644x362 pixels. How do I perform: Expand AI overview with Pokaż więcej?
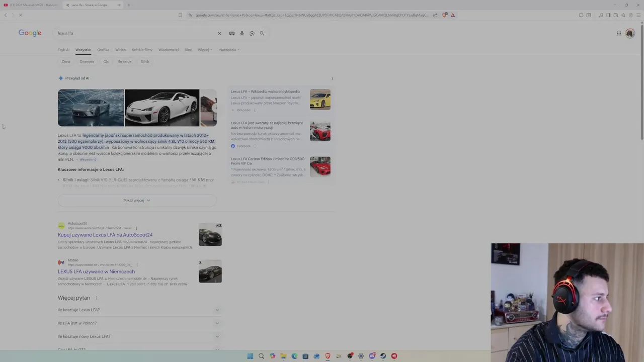(x=137, y=200)
